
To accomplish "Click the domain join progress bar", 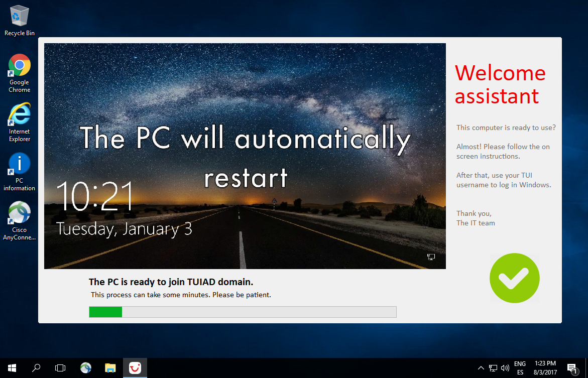I will point(243,312).
